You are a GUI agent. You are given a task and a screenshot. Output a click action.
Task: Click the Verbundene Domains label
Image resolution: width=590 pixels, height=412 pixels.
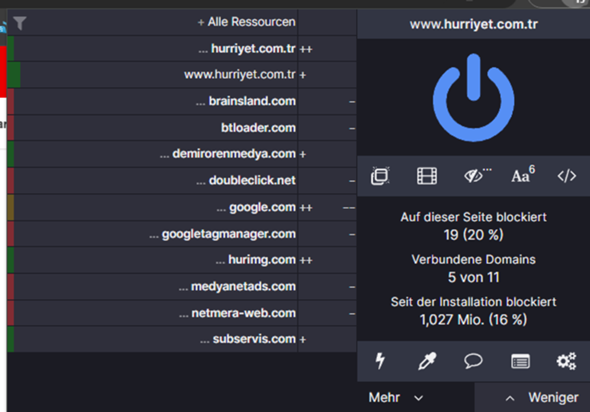473,260
